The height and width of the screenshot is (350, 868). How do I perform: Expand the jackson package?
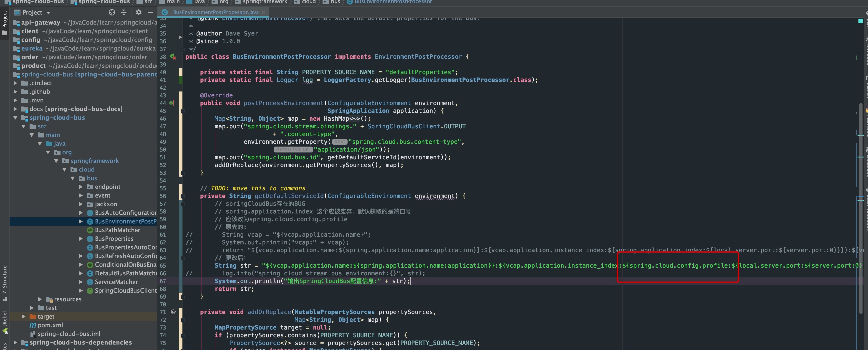(81, 204)
